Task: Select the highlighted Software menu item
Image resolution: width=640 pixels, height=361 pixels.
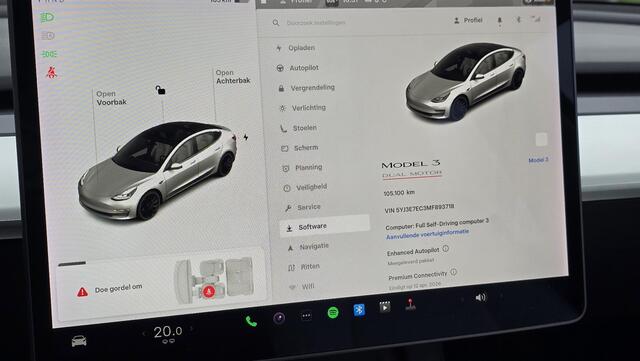Action: (325, 227)
